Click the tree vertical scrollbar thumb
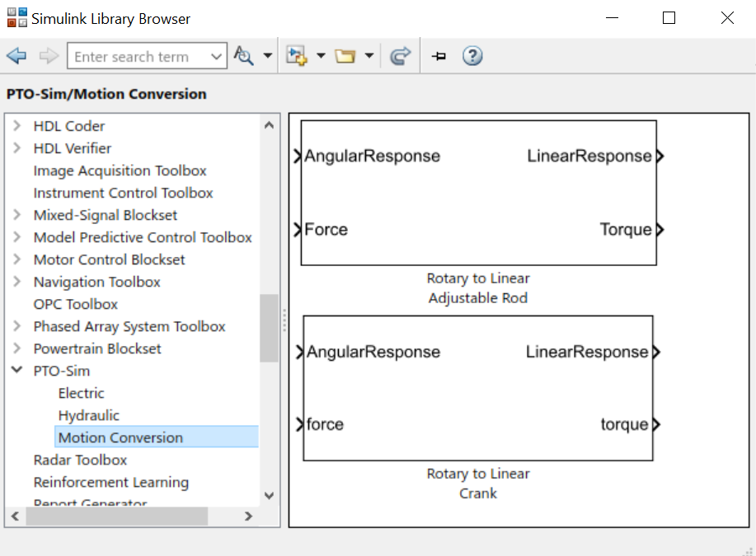The image size is (756, 556). click(269, 328)
